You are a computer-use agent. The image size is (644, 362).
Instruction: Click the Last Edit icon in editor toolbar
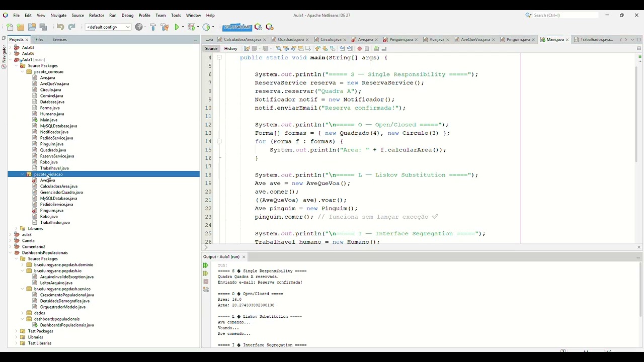(x=247, y=49)
